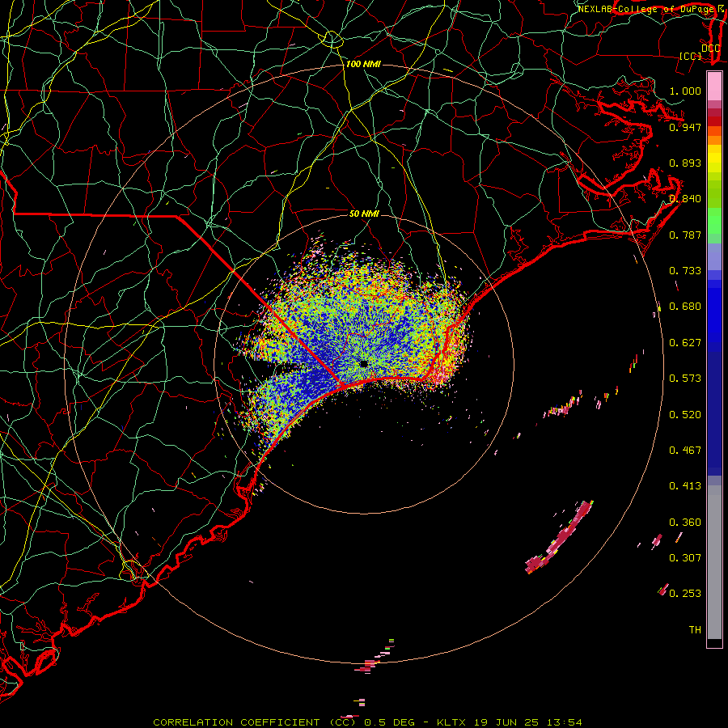Click the 0.947 scale value
The image size is (728, 728).
click(x=685, y=127)
